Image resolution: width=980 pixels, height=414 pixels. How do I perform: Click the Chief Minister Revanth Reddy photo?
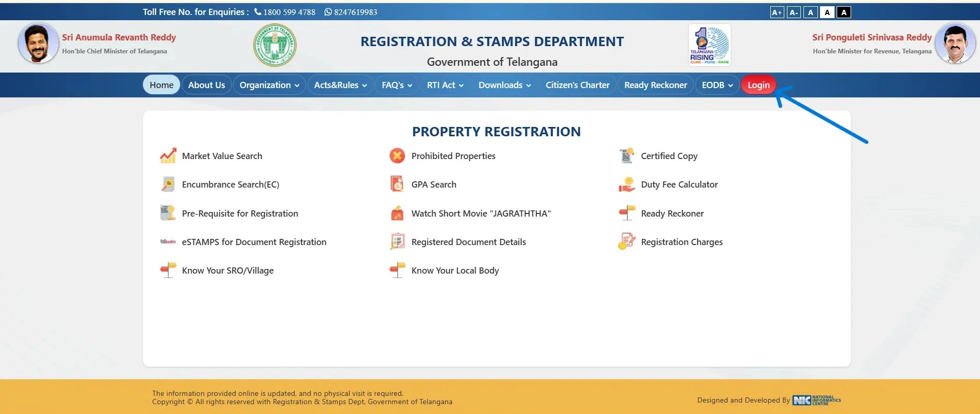click(x=38, y=44)
